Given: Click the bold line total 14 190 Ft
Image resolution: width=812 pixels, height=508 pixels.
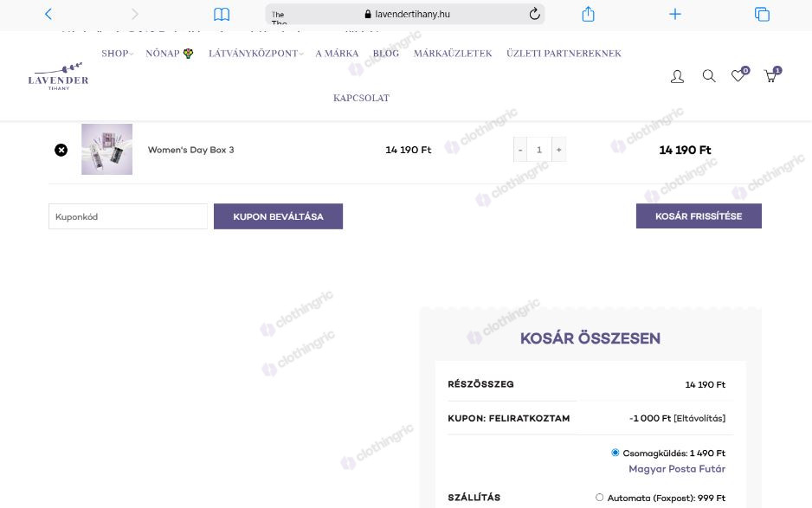Looking at the screenshot, I should click(x=685, y=150).
